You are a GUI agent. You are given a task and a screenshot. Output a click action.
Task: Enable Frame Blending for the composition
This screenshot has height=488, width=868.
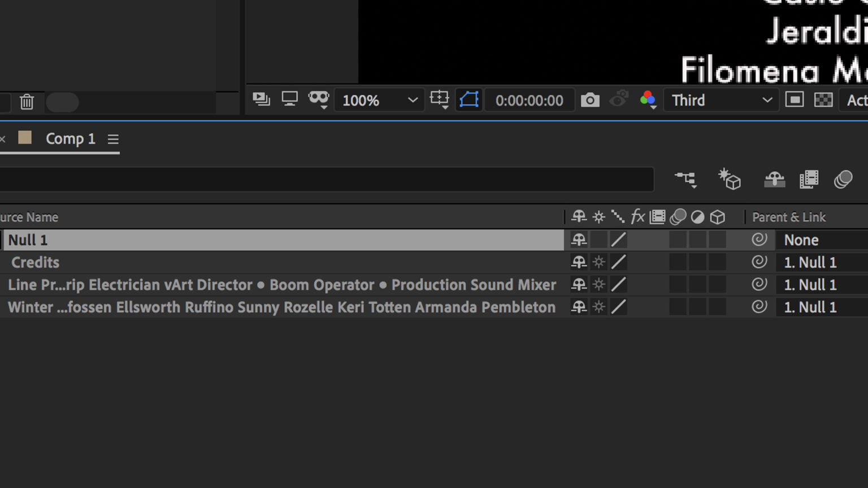pos(809,180)
